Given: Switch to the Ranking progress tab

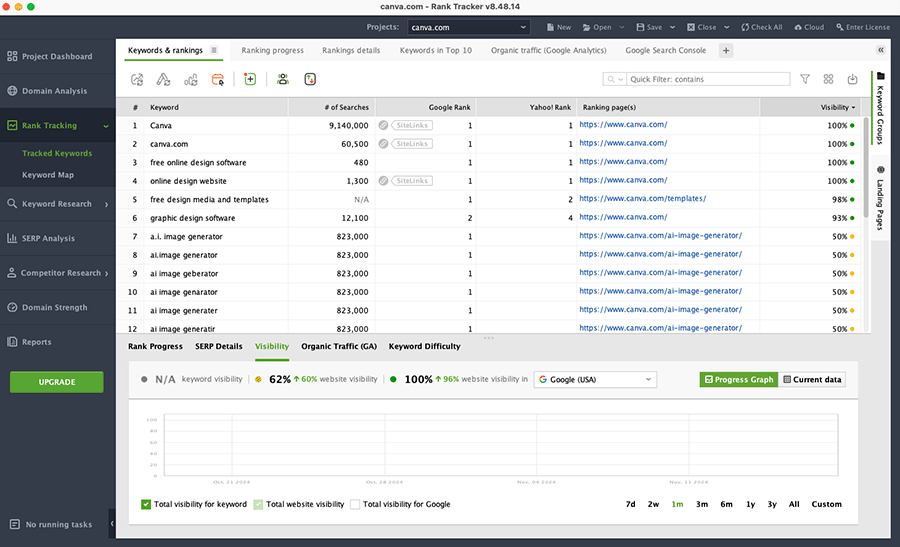Looking at the screenshot, I should tap(272, 50).
